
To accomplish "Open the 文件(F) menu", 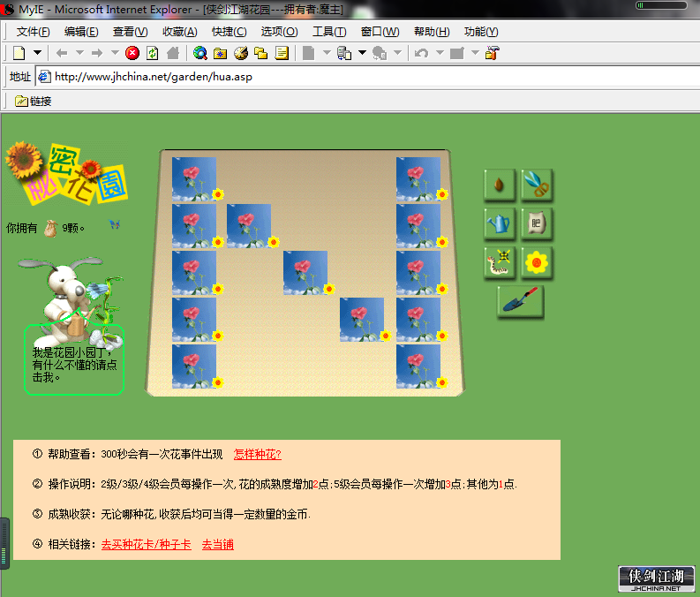I will coord(33,32).
